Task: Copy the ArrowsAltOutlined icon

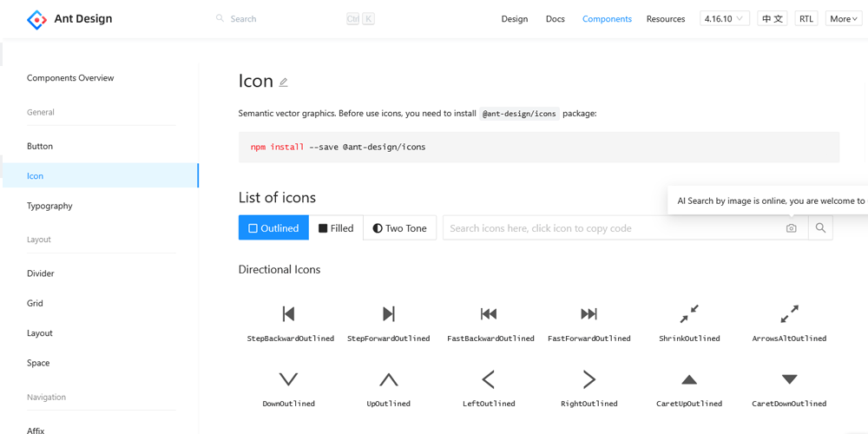Action: tap(789, 314)
